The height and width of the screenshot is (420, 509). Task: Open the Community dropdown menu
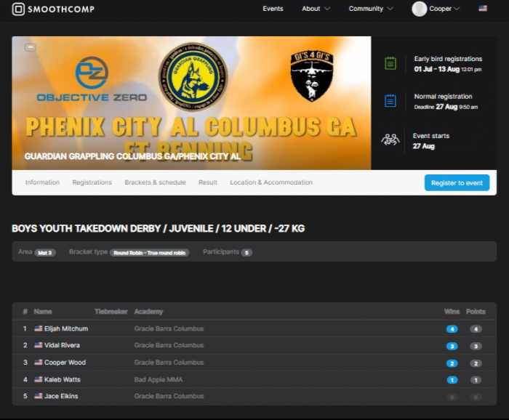click(371, 9)
